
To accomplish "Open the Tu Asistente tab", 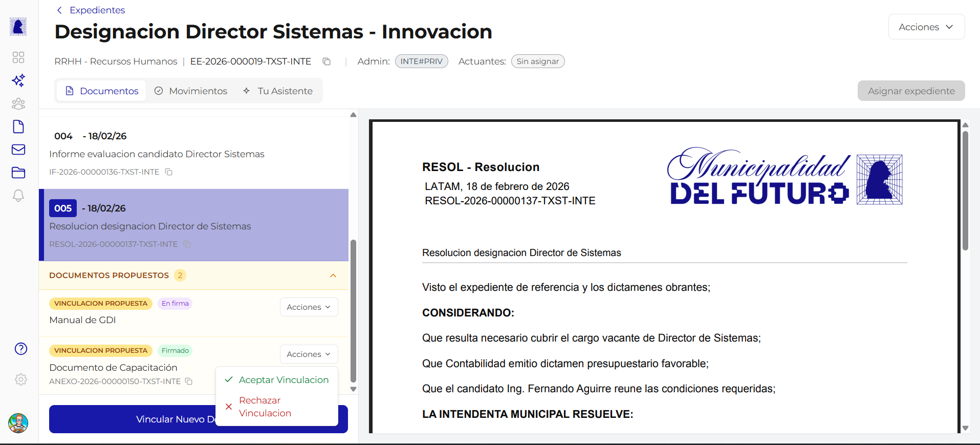I will click(x=278, y=91).
